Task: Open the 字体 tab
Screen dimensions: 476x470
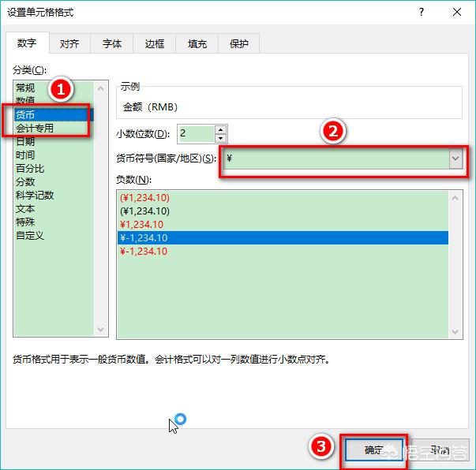Action: 112,43
